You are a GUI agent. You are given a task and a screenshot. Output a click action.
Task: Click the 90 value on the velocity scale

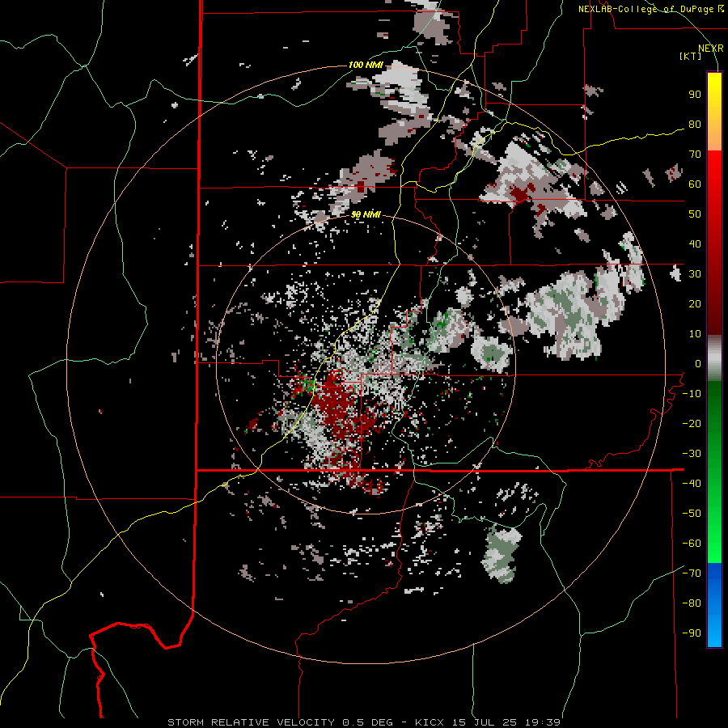(x=695, y=95)
